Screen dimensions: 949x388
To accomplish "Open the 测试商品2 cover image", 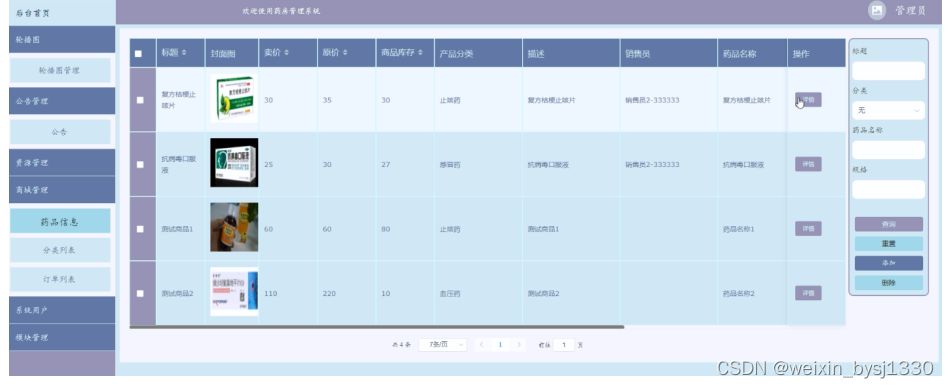I will point(234,292).
